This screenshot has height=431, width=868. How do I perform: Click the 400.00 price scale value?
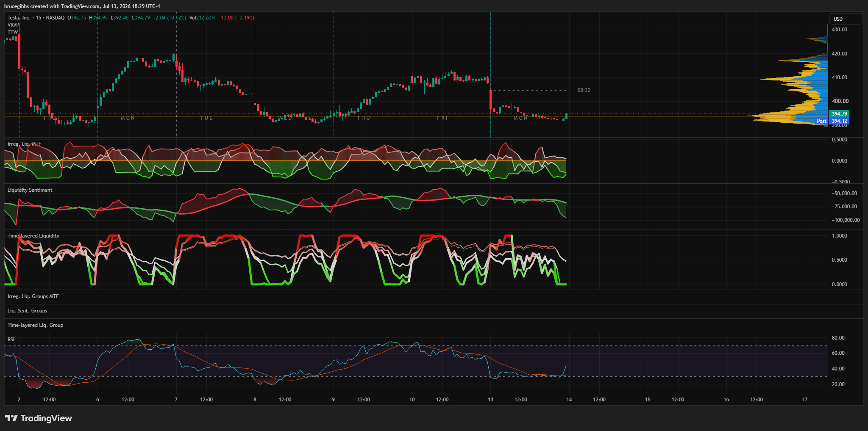[x=840, y=101]
